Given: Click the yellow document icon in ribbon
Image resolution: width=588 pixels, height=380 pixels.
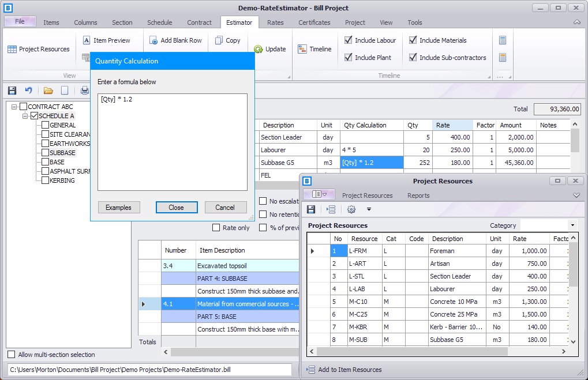Looking at the screenshot, I should pyautogui.click(x=503, y=57).
